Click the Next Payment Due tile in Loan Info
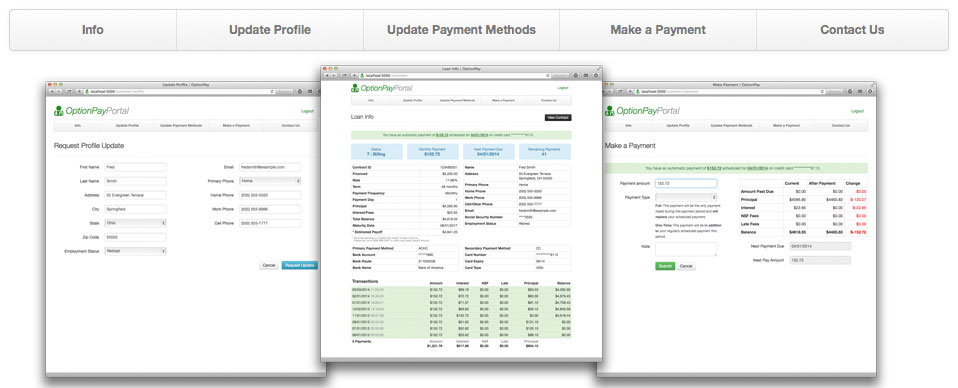The image size is (958, 388). pos(489,152)
